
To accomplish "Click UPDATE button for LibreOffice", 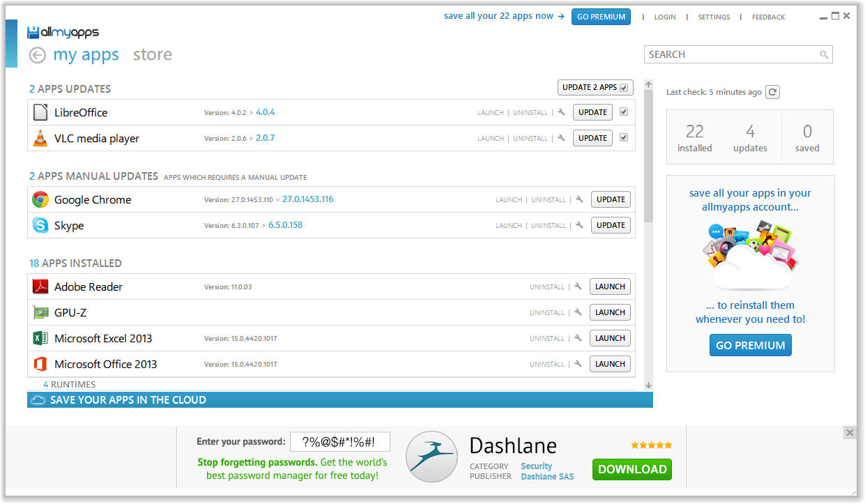I will coord(592,112).
